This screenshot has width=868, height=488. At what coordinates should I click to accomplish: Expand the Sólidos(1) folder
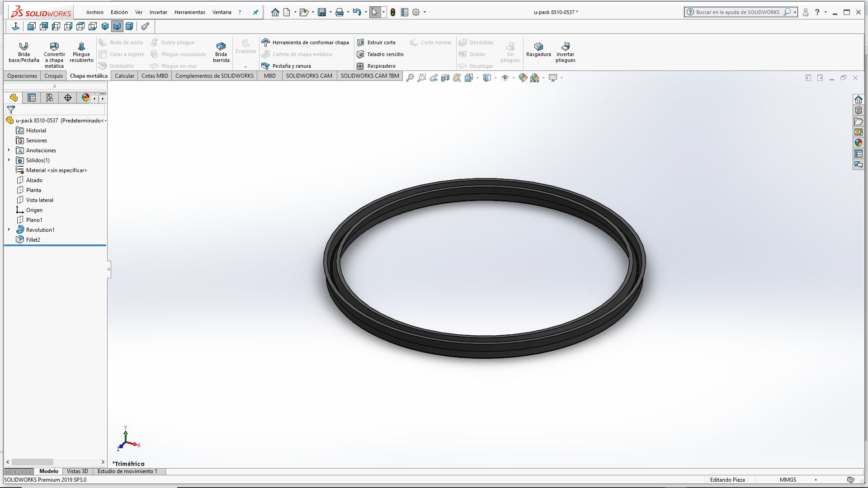tap(9, 160)
